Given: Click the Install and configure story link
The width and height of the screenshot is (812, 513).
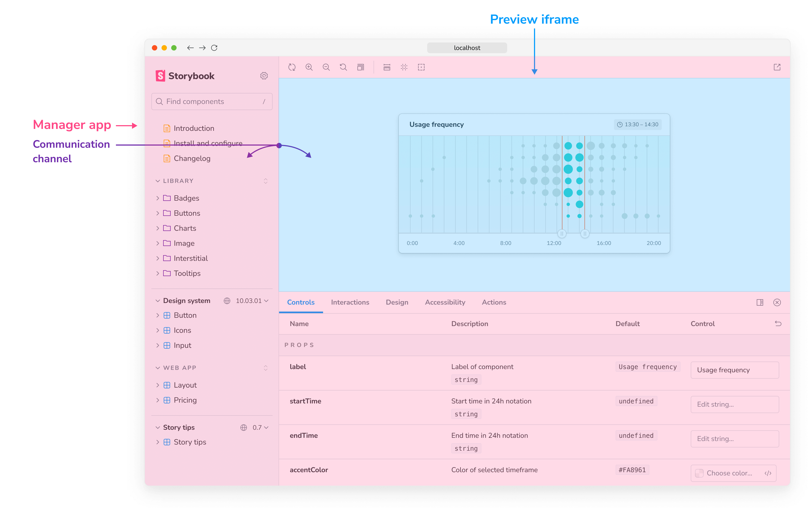Looking at the screenshot, I should (209, 143).
